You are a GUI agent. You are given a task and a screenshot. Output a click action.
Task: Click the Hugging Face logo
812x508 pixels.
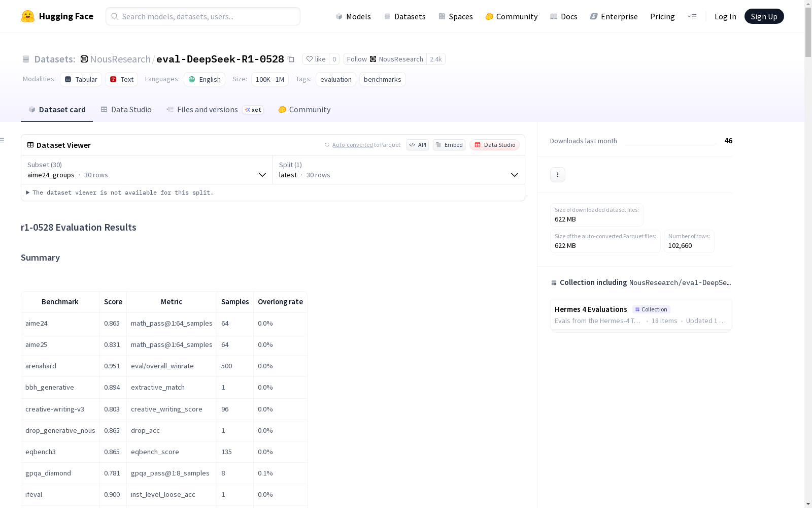coord(57,16)
